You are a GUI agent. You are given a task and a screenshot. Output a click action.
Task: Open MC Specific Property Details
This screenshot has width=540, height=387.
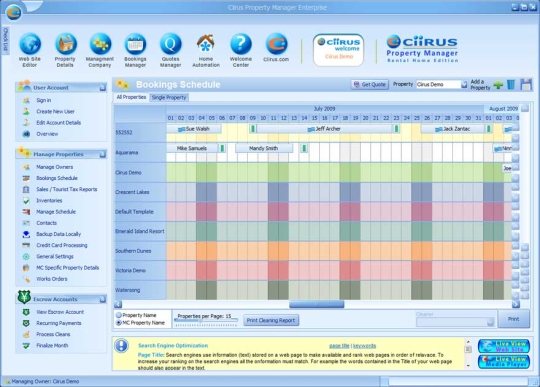(68, 268)
